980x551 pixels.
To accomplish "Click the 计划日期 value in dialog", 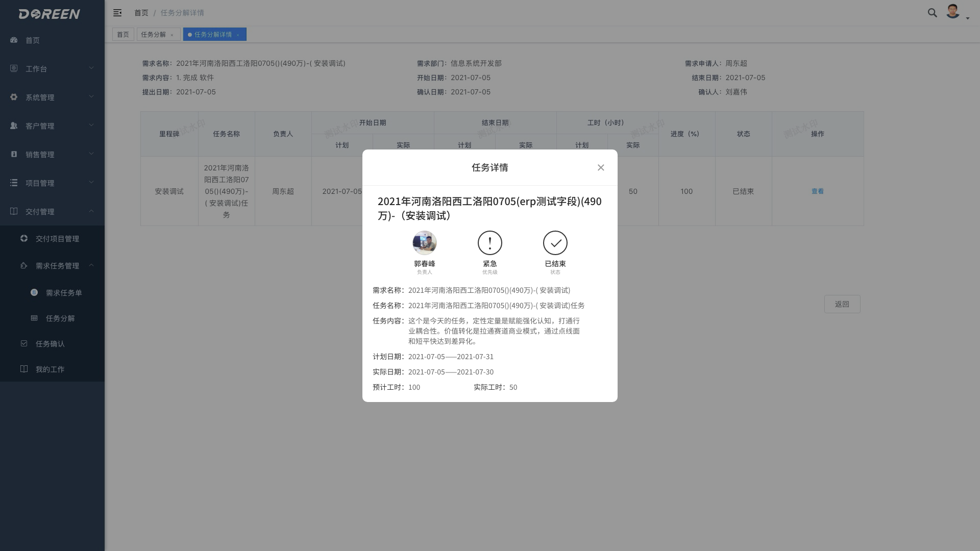I will (x=451, y=357).
